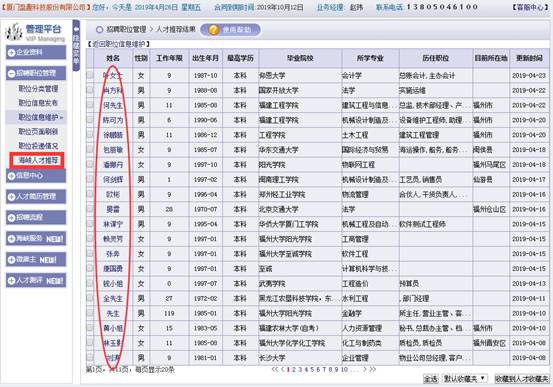Go to page 2 of results
The image size is (553, 387).
[x=294, y=369]
